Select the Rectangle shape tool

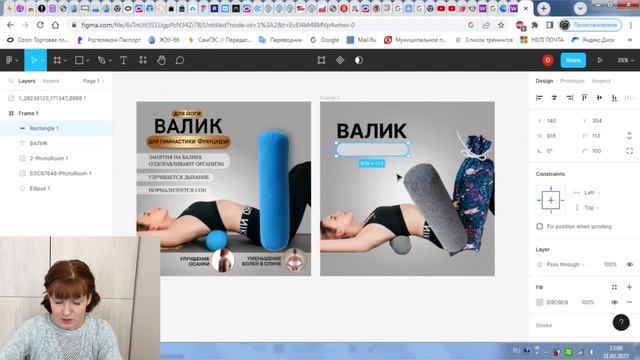[x=79, y=60]
